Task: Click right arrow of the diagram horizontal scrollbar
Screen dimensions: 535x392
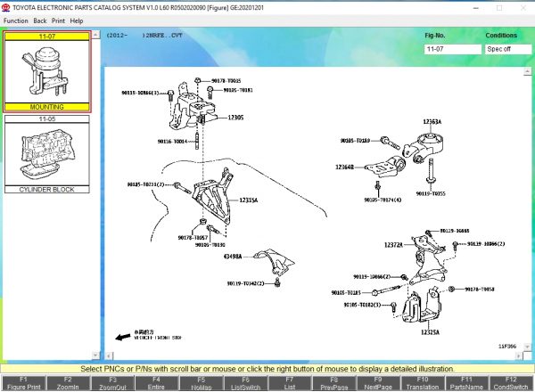Action: click(x=519, y=355)
